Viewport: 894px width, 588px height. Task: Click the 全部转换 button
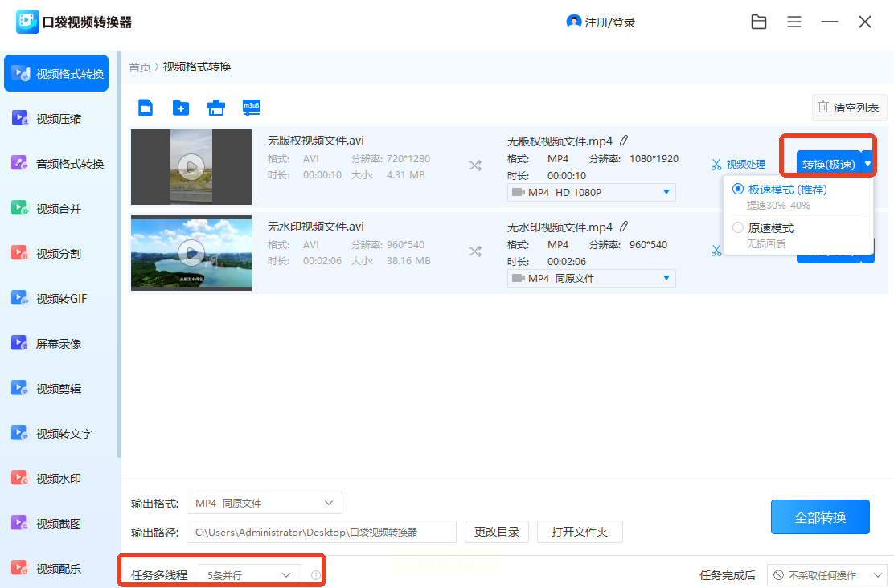tap(820, 517)
